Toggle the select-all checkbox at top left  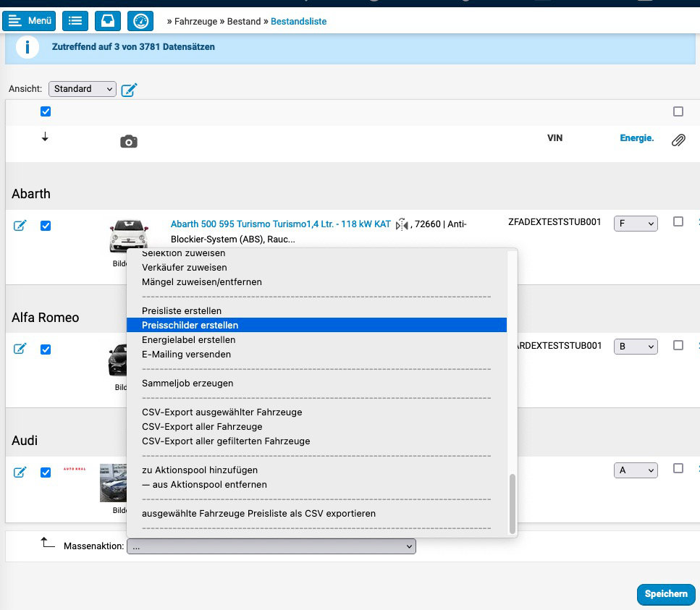pos(46,111)
